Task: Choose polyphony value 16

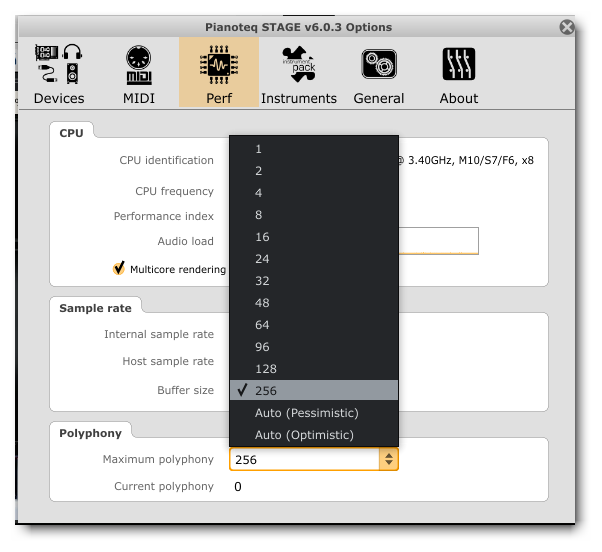Action: tap(314, 237)
